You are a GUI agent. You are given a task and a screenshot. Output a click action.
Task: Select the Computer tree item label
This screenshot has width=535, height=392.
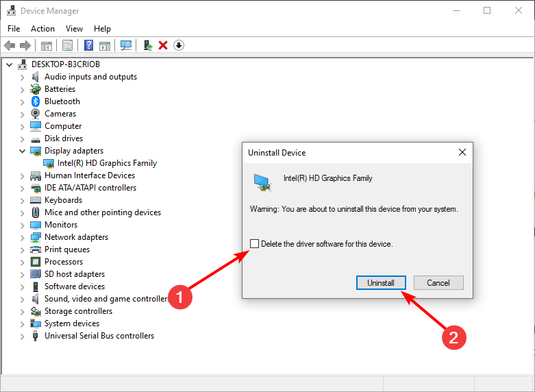point(63,126)
